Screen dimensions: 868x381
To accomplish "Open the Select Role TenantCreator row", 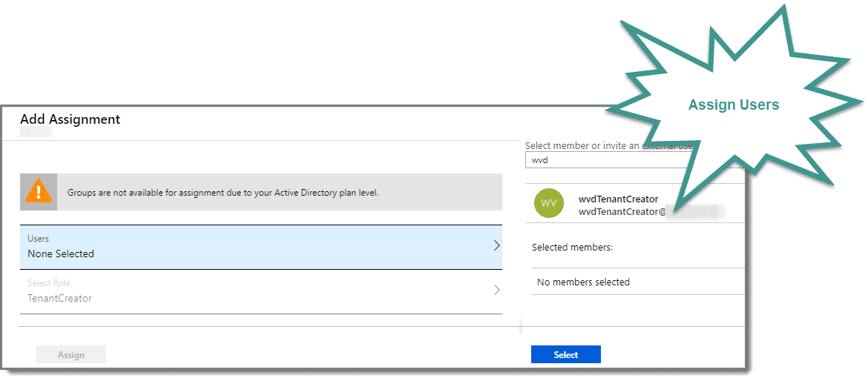I will pos(260,291).
